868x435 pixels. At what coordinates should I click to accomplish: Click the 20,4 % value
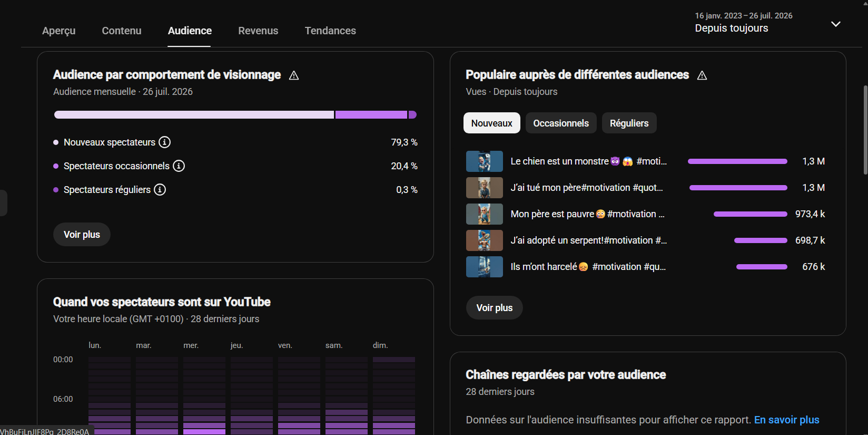(x=404, y=166)
